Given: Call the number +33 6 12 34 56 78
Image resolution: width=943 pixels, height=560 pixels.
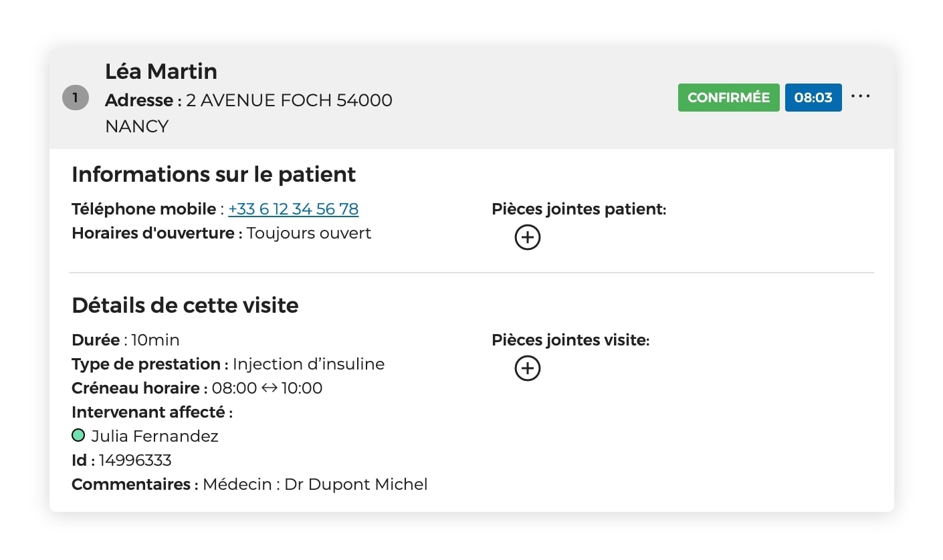Looking at the screenshot, I should click(x=293, y=208).
